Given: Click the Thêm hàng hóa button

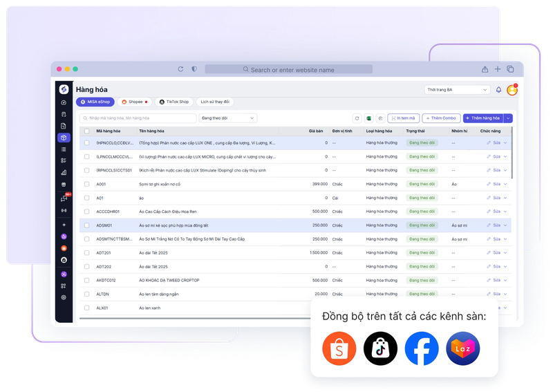Looking at the screenshot, I should [483, 118].
